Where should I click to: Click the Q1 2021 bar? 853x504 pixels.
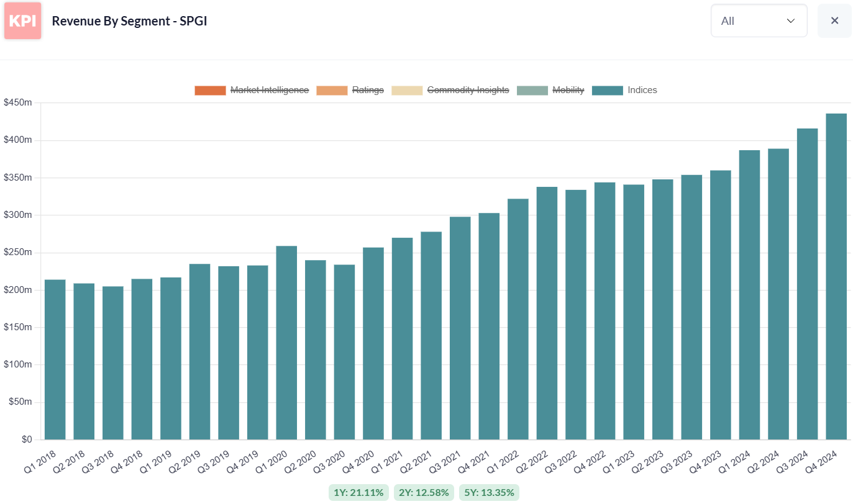[x=402, y=339]
